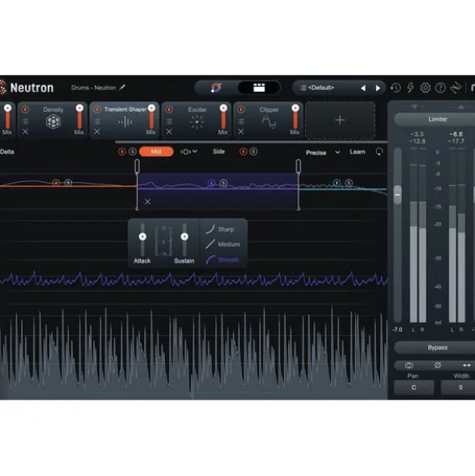Viewport: 475px width, 476px height.
Task: Adjust the Sustain slider knob
Action: pyautogui.click(x=184, y=237)
